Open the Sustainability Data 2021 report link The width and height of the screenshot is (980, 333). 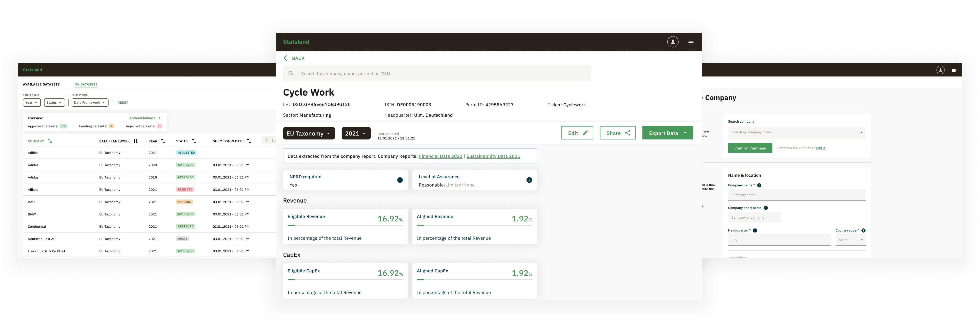click(493, 156)
